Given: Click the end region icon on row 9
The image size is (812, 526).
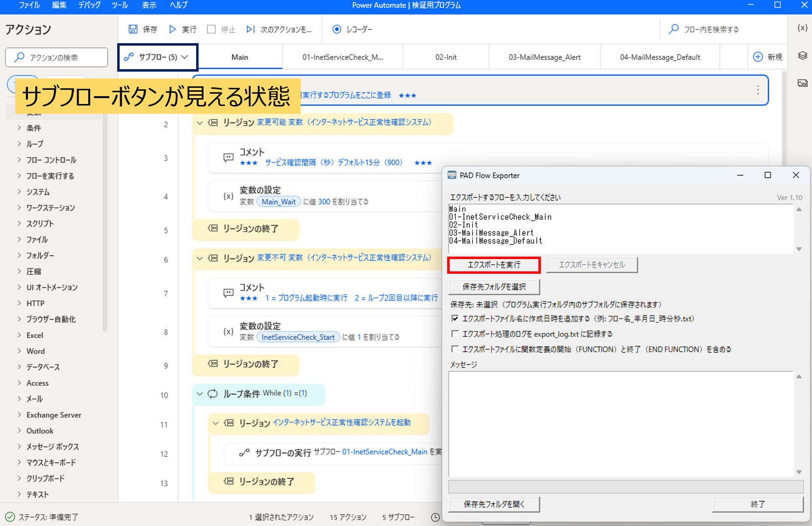Looking at the screenshot, I should tap(213, 364).
